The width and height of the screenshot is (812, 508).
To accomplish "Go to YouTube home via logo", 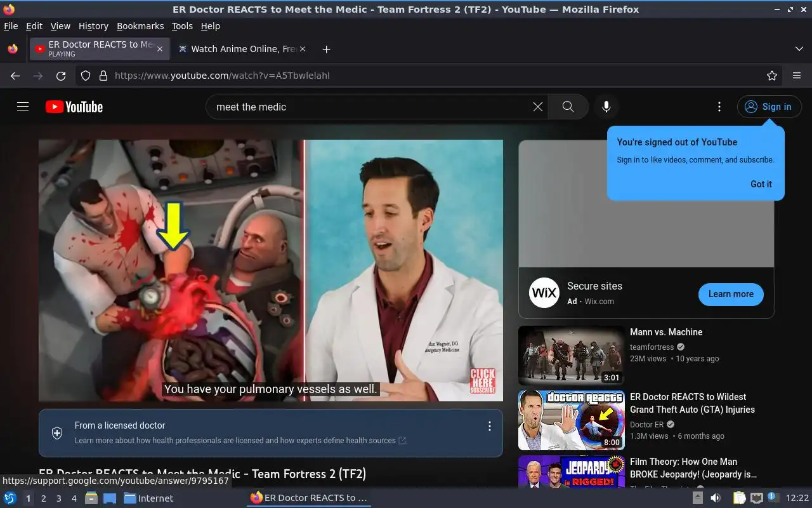I will coord(74,107).
